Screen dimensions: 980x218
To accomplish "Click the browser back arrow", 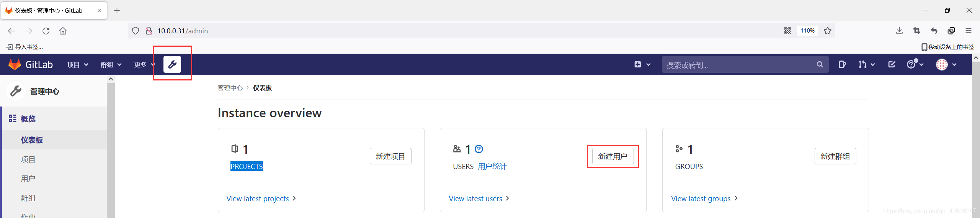I will click(11, 31).
